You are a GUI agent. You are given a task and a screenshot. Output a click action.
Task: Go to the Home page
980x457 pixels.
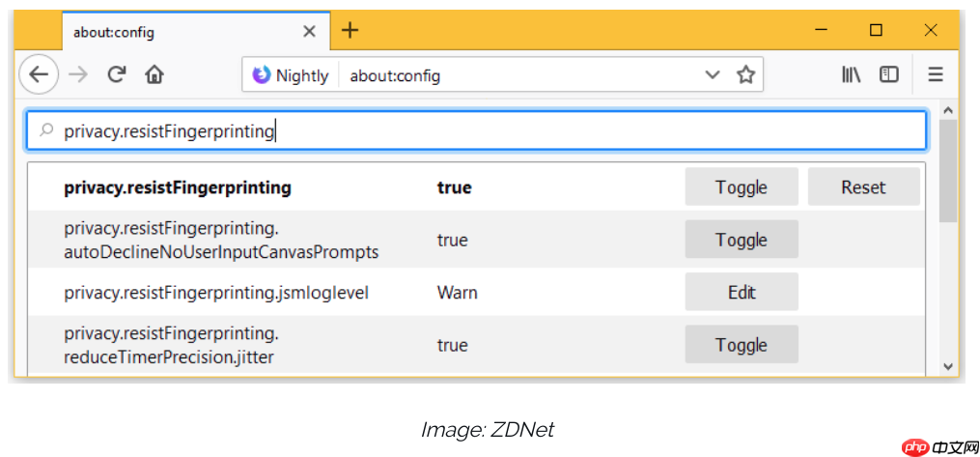154,74
